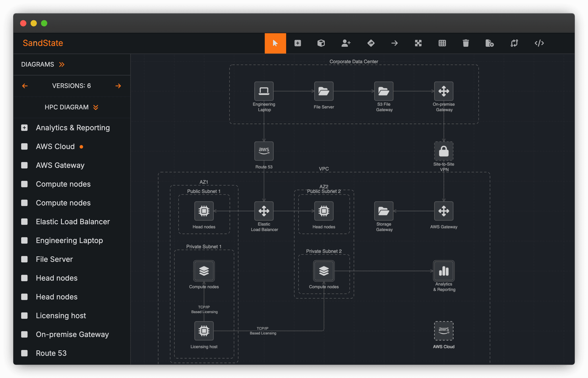The width and height of the screenshot is (588, 378).
Task: Open the export code view
Action: click(539, 43)
